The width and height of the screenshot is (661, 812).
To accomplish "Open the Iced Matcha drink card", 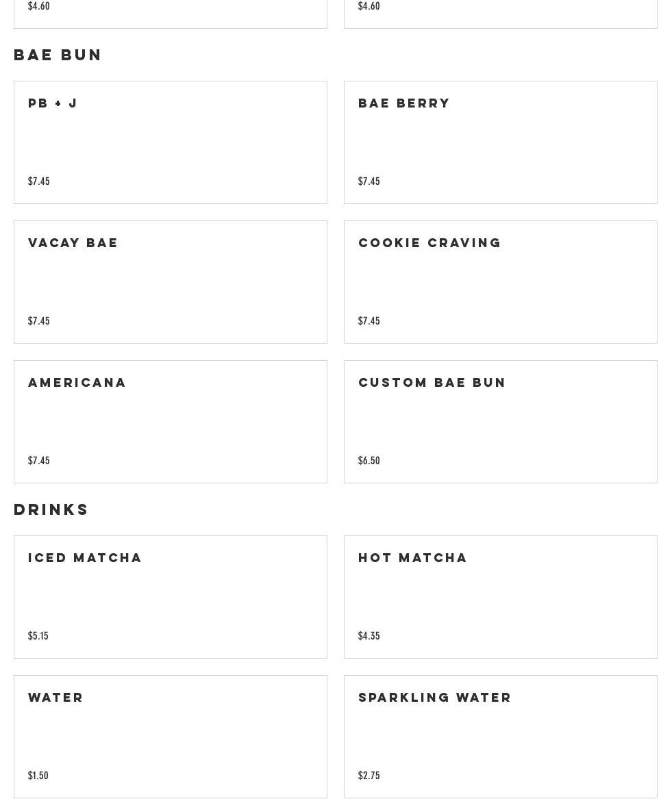I will (x=170, y=597).
